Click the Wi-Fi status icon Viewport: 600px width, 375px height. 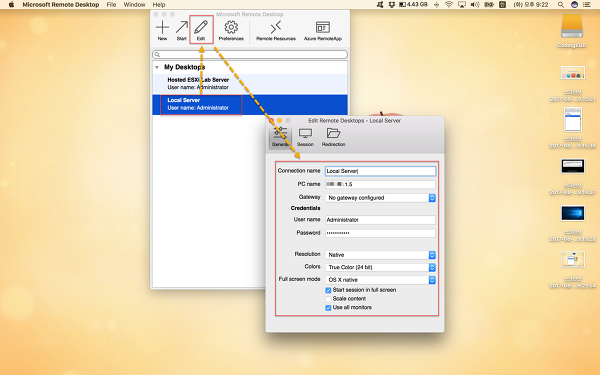click(x=449, y=5)
